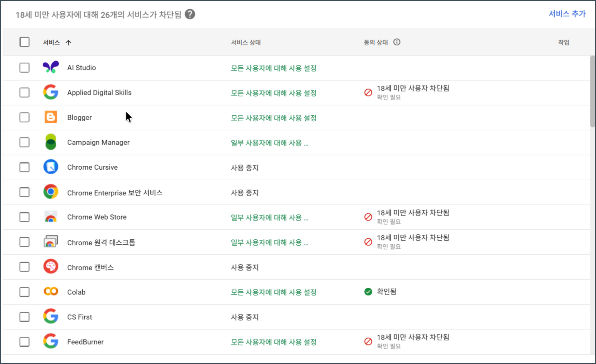Click blocked icon in Chrome 원격 데스크톱 row

pos(368,242)
